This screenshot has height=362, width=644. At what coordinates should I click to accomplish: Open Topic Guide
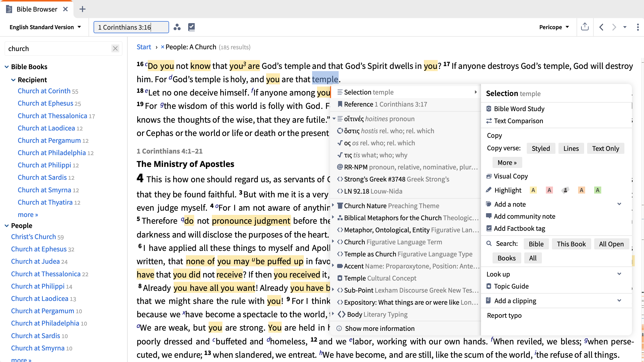click(511, 286)
